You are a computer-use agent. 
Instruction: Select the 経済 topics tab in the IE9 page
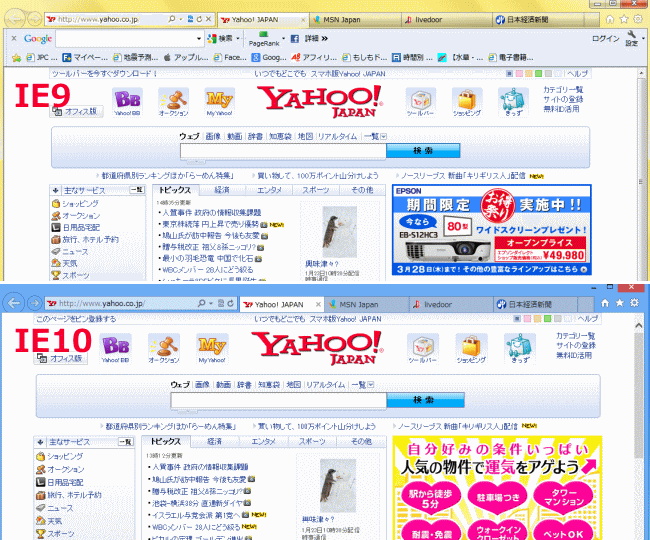(x=222, y=189)
